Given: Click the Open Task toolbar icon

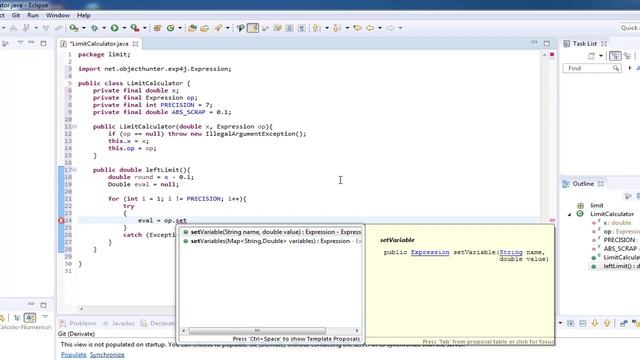Looking at the screenshot, I should [x=204, y=28].
